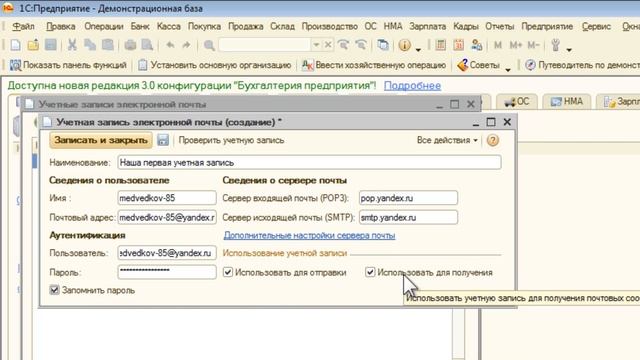Click the New document toolbar icon
The width and height of the screenshot is (640, 360).
16,45
